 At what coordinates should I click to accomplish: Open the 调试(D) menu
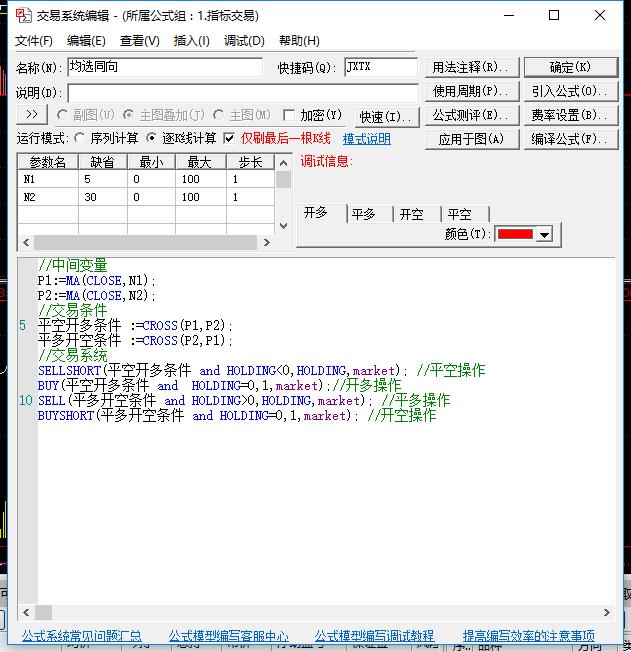[x=244, y=41]
